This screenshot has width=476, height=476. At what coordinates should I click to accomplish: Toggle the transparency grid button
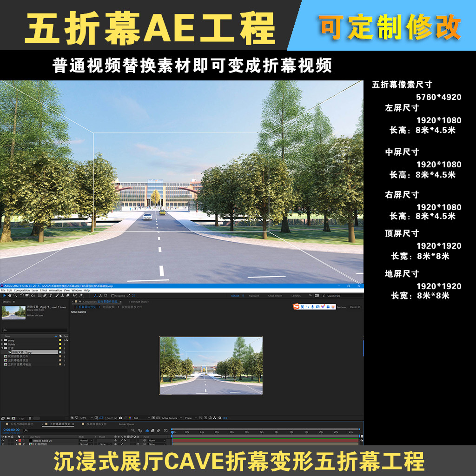click(x=158, y=418)
